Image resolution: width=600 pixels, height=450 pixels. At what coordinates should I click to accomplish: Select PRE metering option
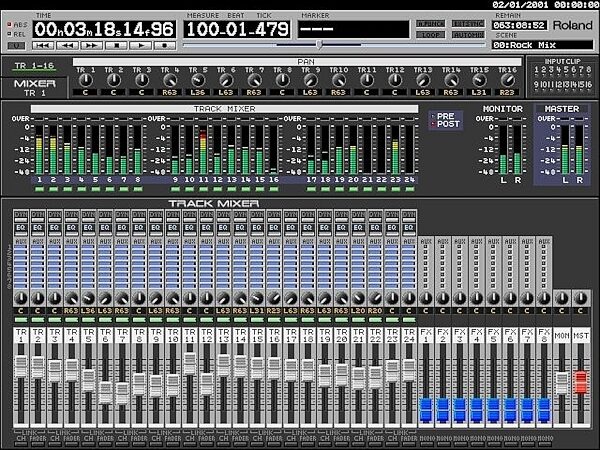[443, 116]
